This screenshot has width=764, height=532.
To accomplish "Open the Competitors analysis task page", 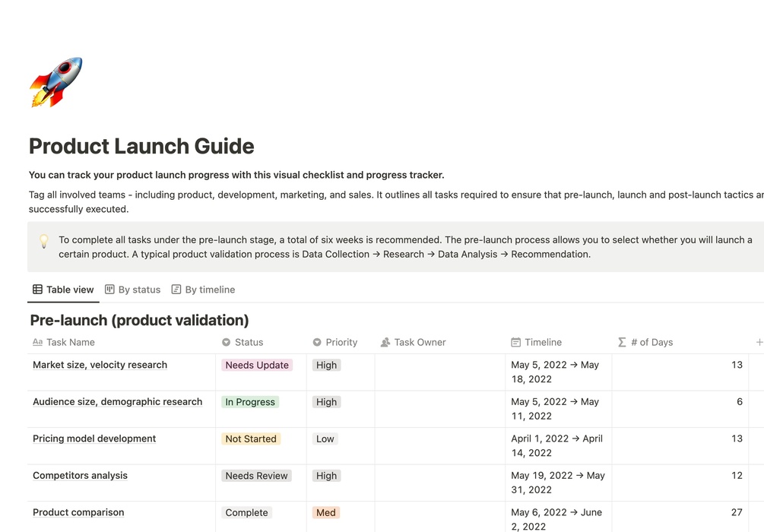I will pyautogui.click(x=80, y=476).
